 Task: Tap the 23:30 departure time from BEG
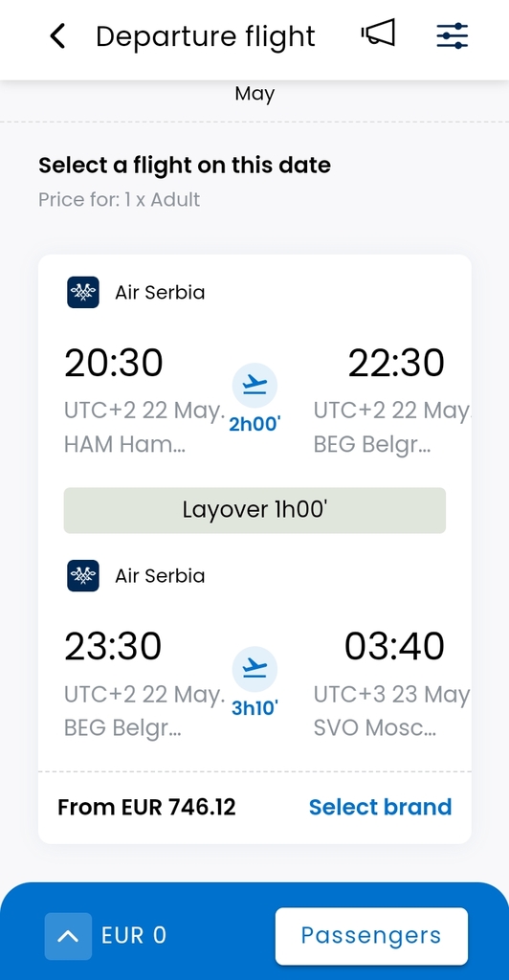113,646
